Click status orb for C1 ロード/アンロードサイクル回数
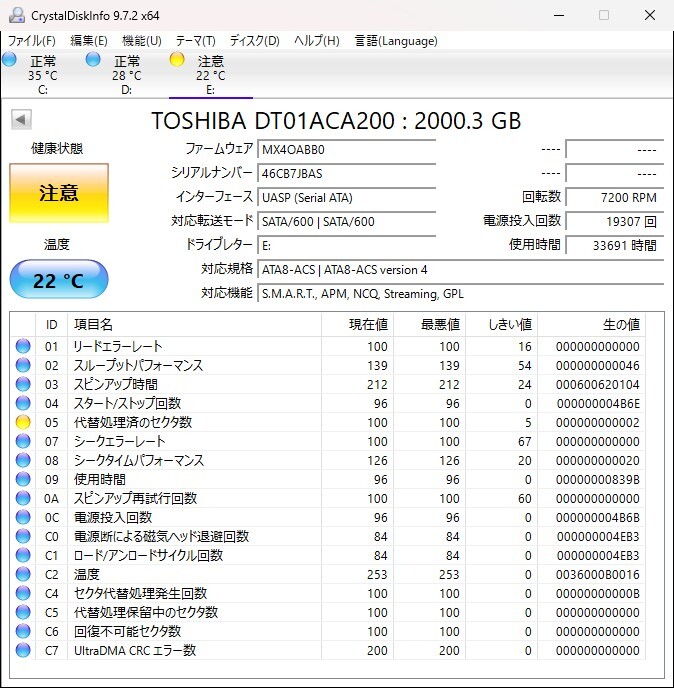Viewport: 674px width, 688px height. pos(23,555)
